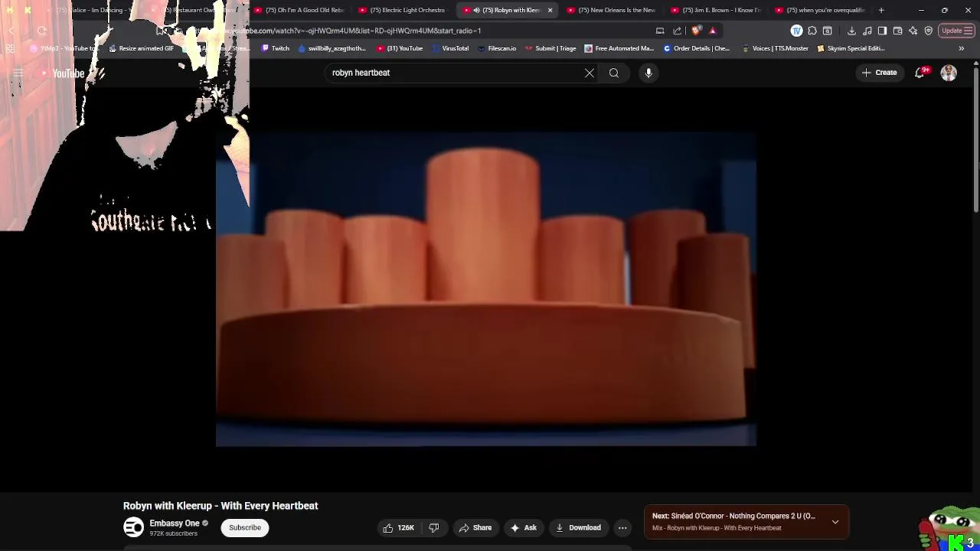Click the Brave Rewards triangle icon
980x551 pixels.
pos(713,31)
